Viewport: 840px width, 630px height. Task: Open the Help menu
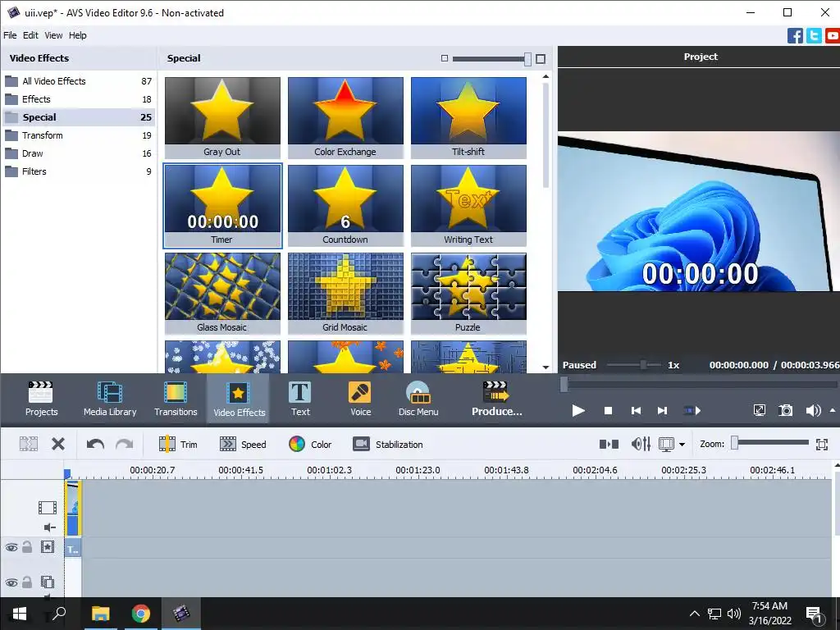pyautogui.click(x=78, y=35)
